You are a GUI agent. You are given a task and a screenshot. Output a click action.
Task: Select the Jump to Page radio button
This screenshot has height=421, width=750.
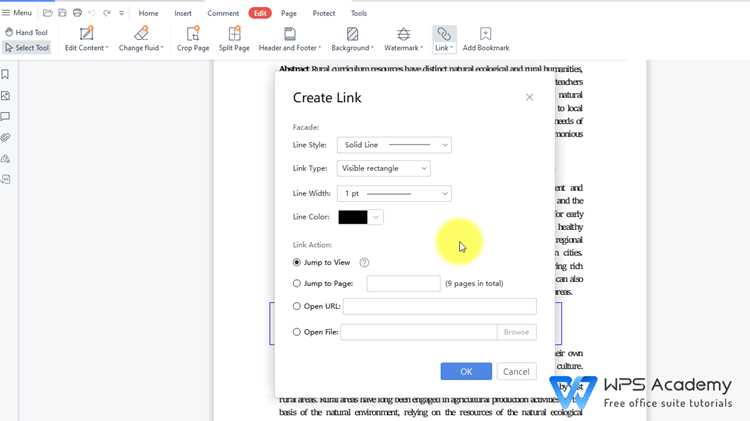297,283
